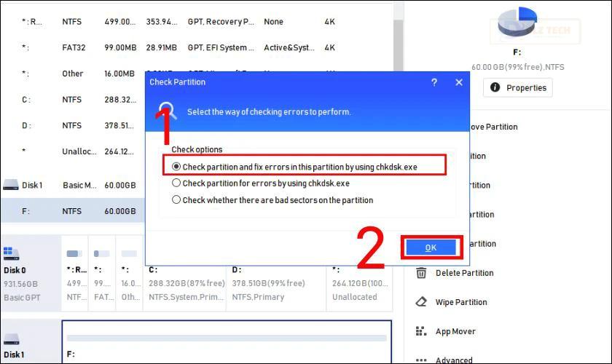Choose Wipe Partition in the side panel
The image size is (612, 364).
coord(461,302)
